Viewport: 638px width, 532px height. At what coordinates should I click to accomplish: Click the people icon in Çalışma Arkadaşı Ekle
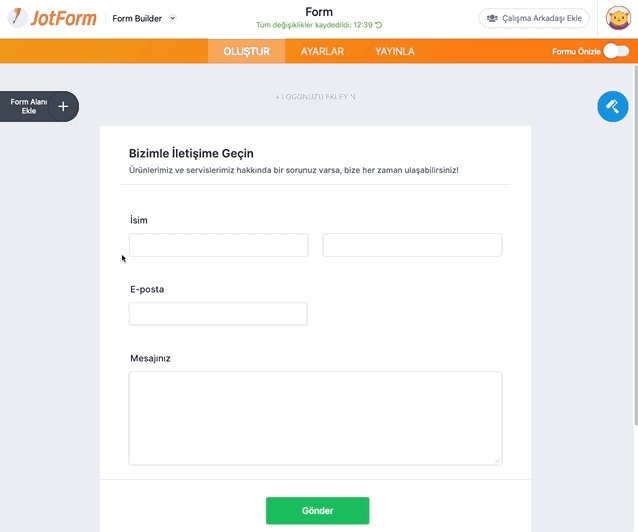(x=492, y=18)
